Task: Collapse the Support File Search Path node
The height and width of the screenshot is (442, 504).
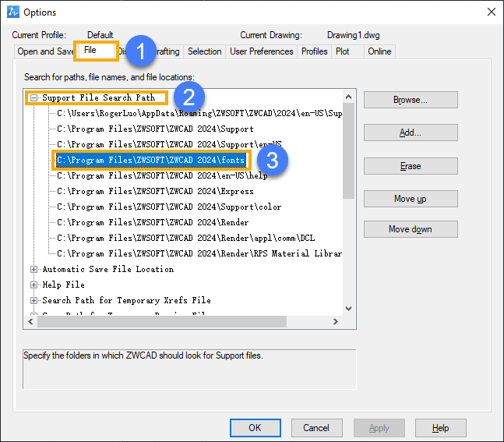Action: click(33, 97)
